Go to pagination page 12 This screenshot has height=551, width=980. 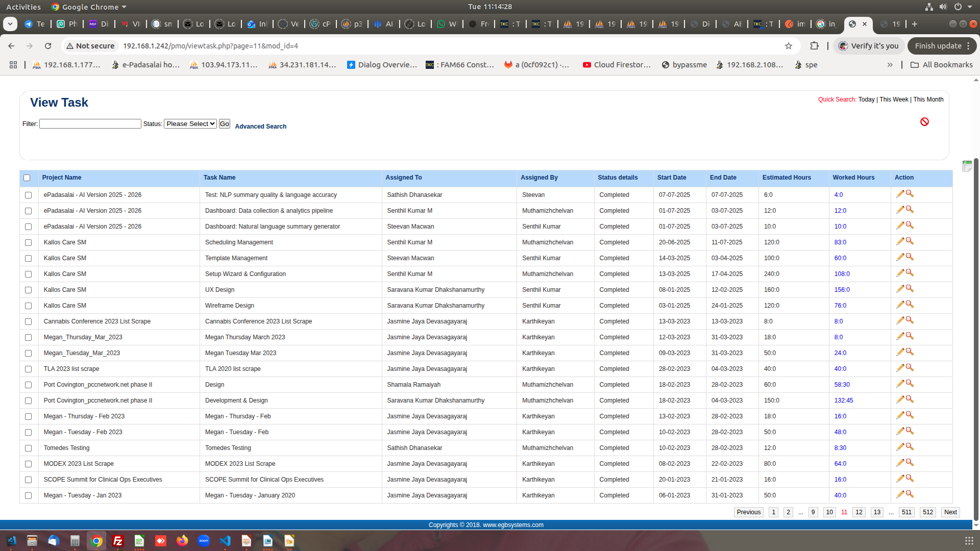pyautogui.click(x=859, y=512)
